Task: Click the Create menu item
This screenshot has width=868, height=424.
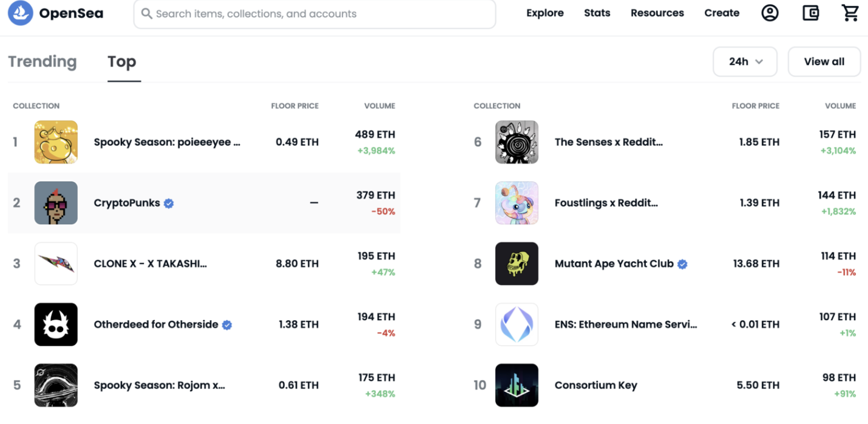Action: 722,13
